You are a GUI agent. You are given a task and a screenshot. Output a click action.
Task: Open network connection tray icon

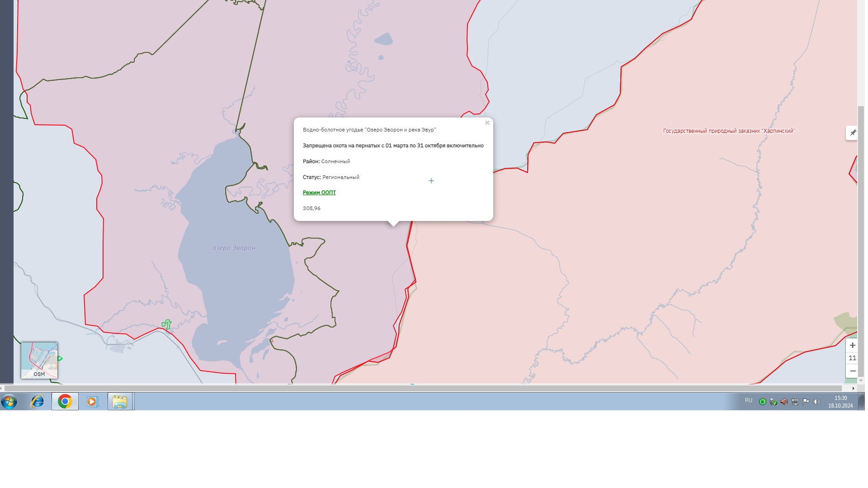pyautogui.click(x=795, y=402)
